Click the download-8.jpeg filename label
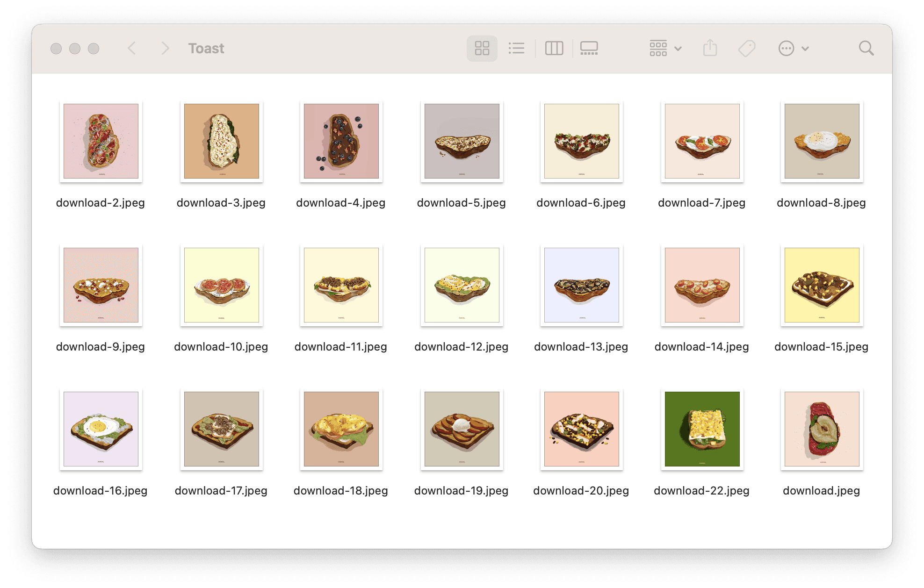The width and height of the screenshot is (924, 588). [x=821, y=203]
